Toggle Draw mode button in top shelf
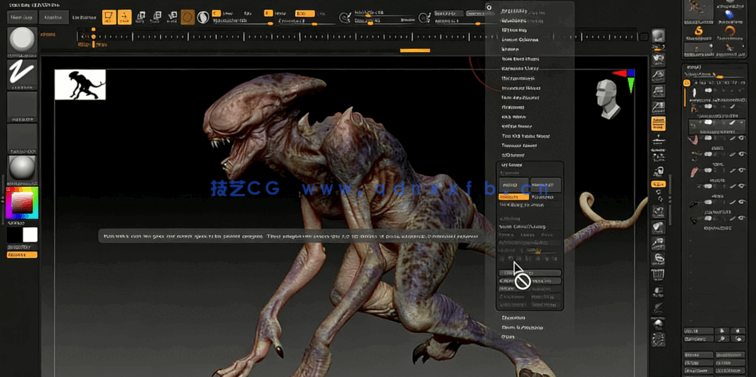756x377 pixels. point(124,17)
